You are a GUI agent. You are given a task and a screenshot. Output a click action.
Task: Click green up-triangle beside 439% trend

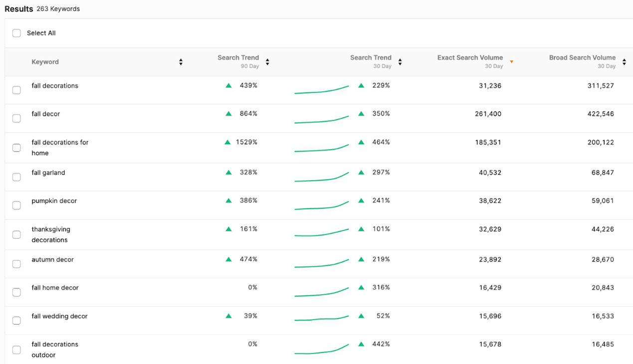point(228,86)
